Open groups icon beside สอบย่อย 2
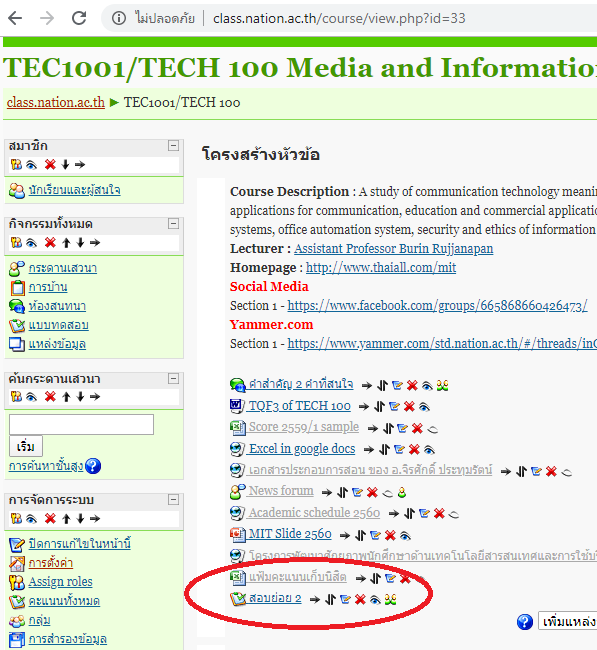Image resolution: width=597 pixels, height=650 pixels. pos(391,599)
